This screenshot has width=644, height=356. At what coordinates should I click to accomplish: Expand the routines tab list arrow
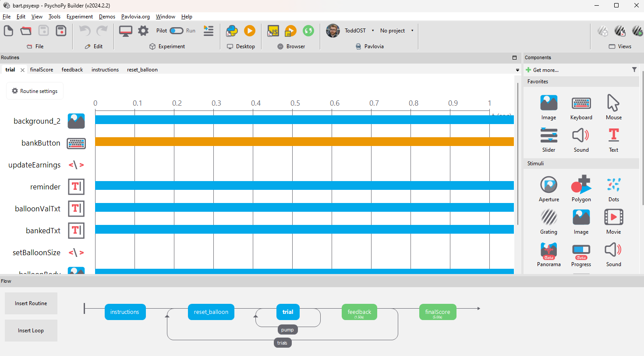(x=517, y=70)
